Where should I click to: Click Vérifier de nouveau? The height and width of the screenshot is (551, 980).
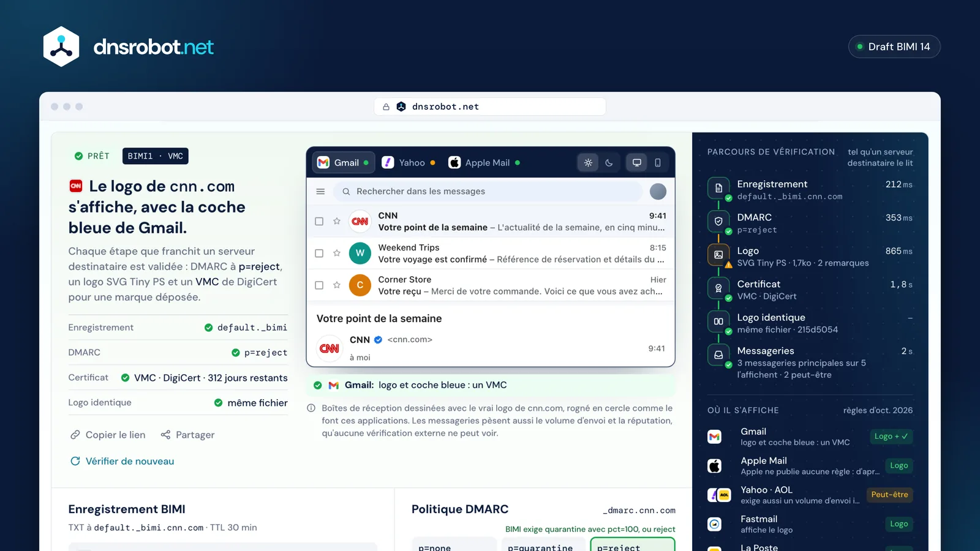point(122,461)
